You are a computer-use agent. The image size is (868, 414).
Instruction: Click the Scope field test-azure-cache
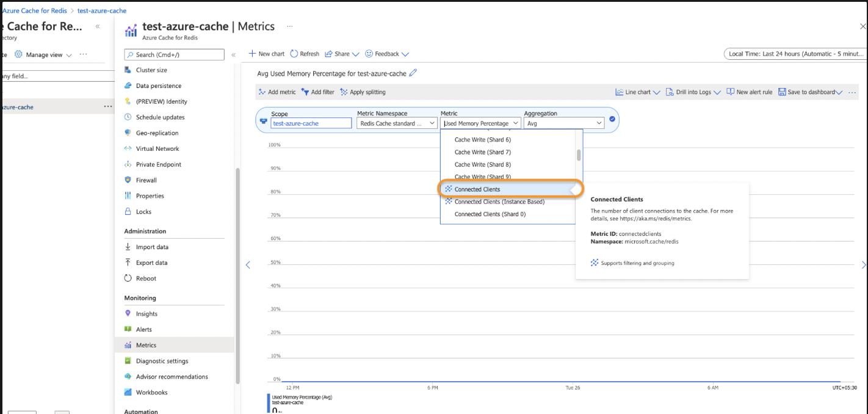pos(311,123)
